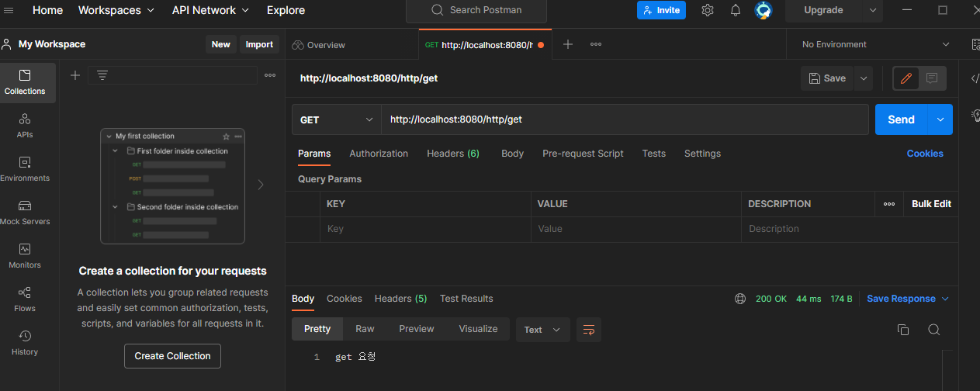
Task: Go to next onboarding slide arrow
Action: click(x=261, y=185)
